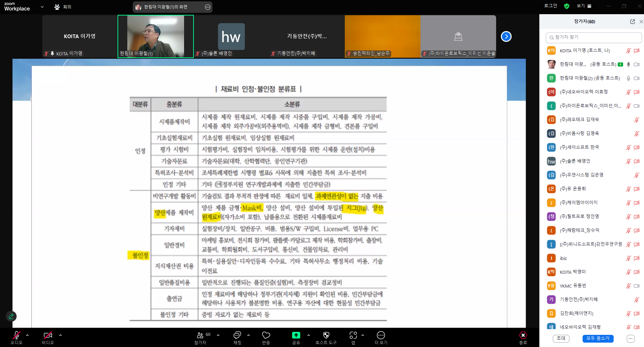Viewport: 644px width, 347px height.
Task: Open participants panel more options ellipsis
Action: click(630, 338)
